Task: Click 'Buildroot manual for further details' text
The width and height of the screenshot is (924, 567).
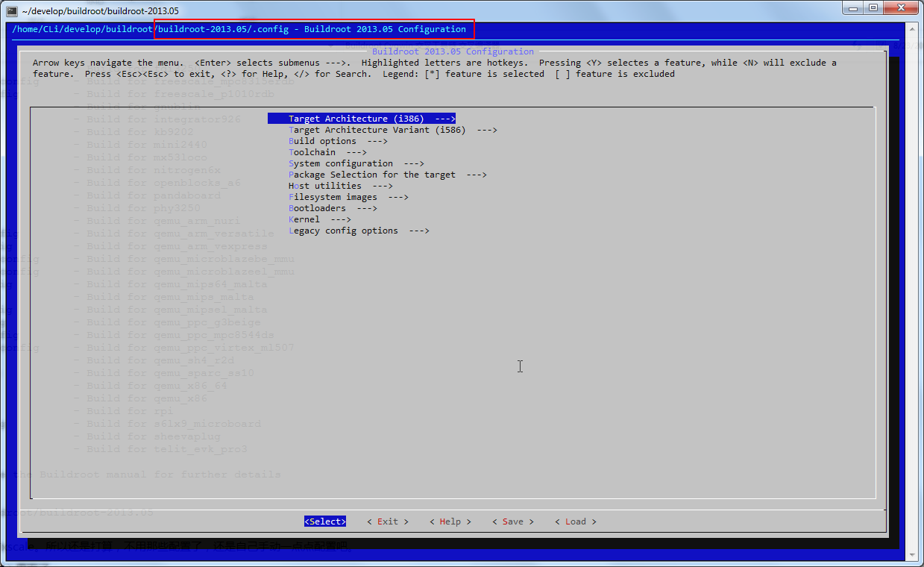Action: [x=160, y=474]
